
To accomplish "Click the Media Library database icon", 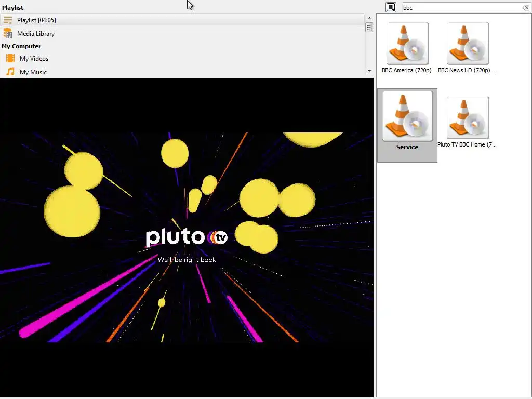I will click(8, 34).
